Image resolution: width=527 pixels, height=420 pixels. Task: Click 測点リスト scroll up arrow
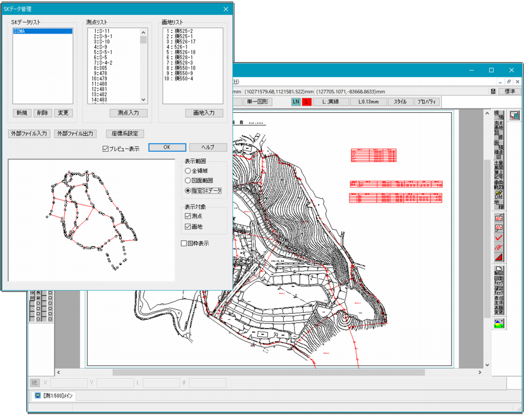144,32
